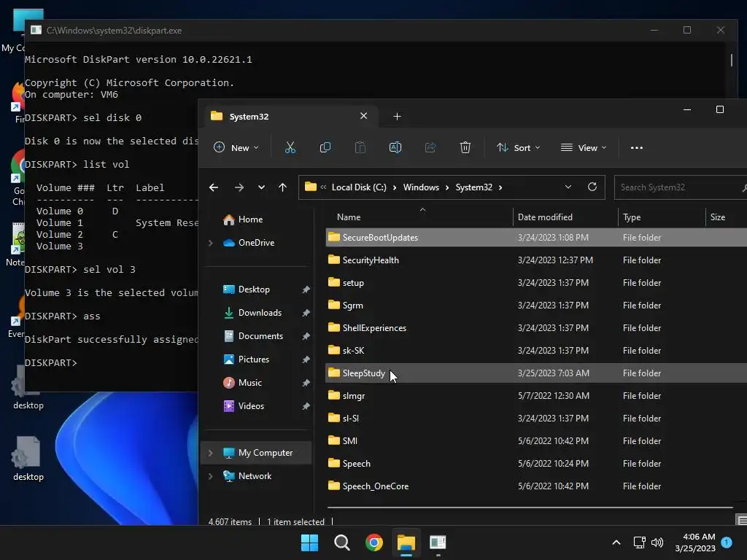Select the ShellExperiences folder
The height and width of the screenshot is (560, 747).
tap(536, 328)
